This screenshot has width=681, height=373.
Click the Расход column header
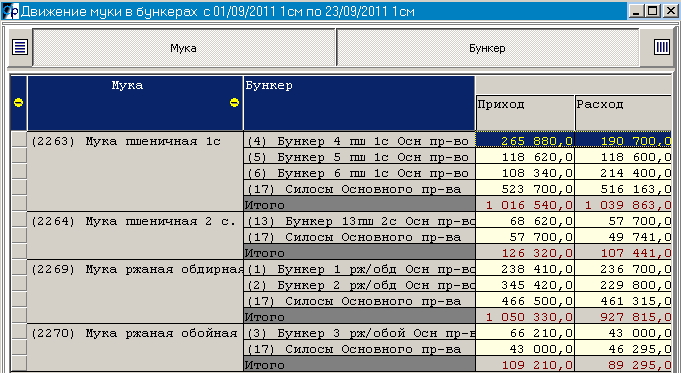623,113
